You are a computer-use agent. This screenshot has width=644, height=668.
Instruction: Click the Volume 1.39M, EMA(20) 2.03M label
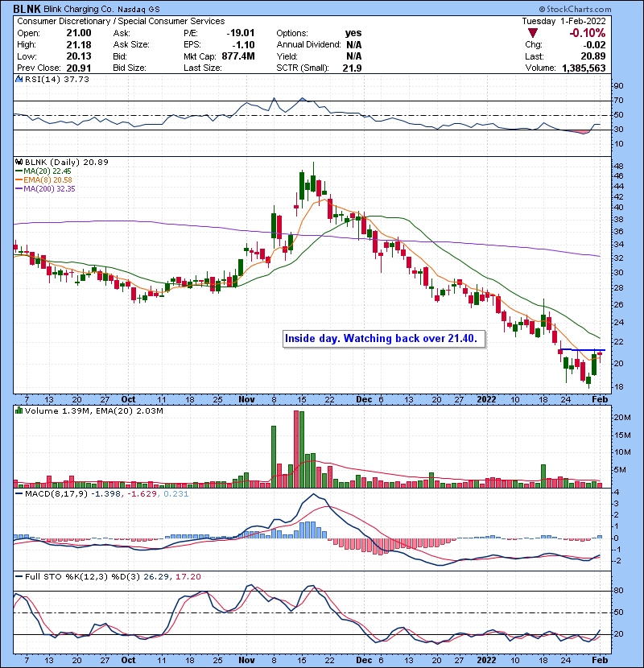click(x=93, y=410)
